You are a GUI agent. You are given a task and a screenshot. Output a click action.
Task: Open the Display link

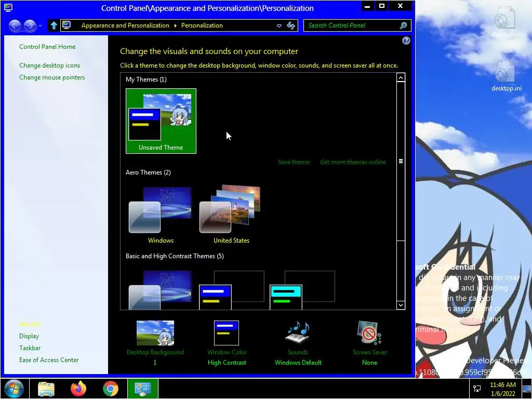click(x=29, y=336)
